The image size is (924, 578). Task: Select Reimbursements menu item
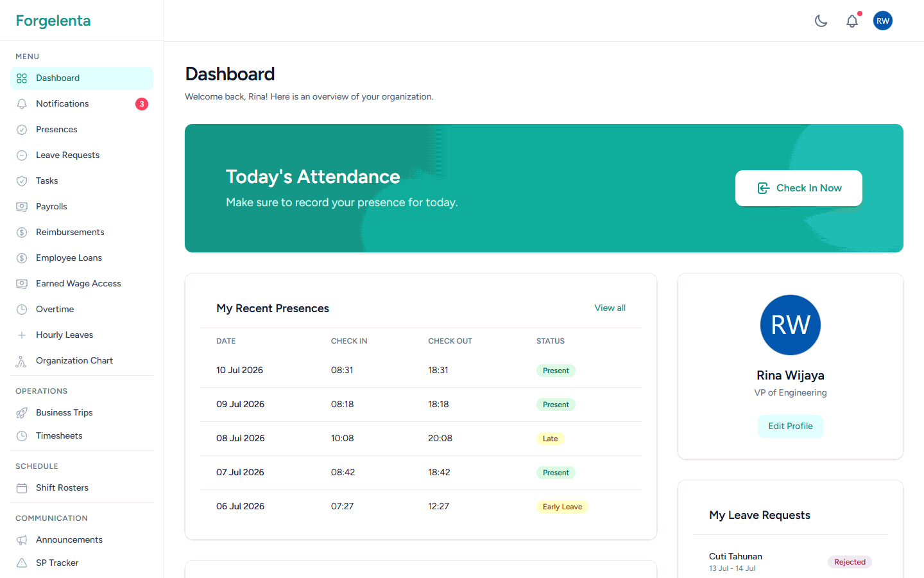[81, 232]
